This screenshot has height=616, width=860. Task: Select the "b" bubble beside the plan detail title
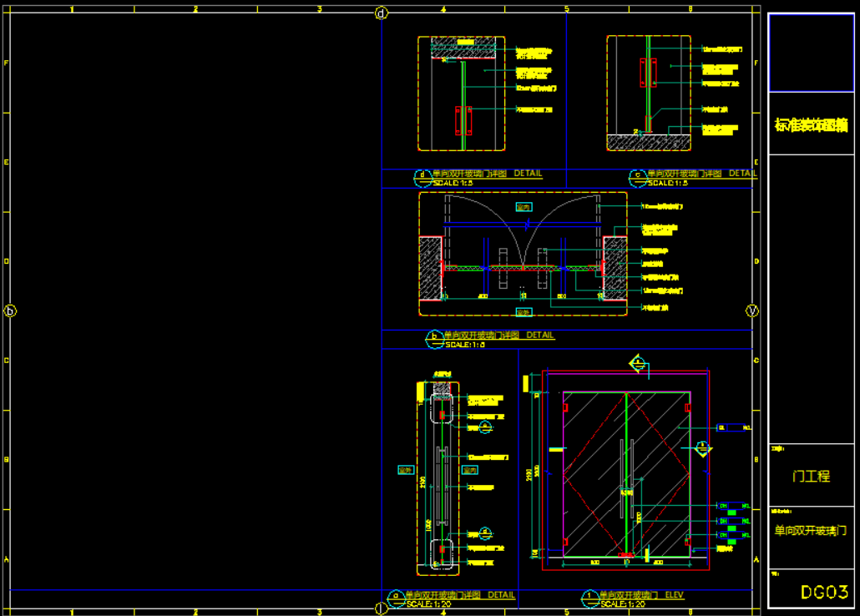pos(434,338)
